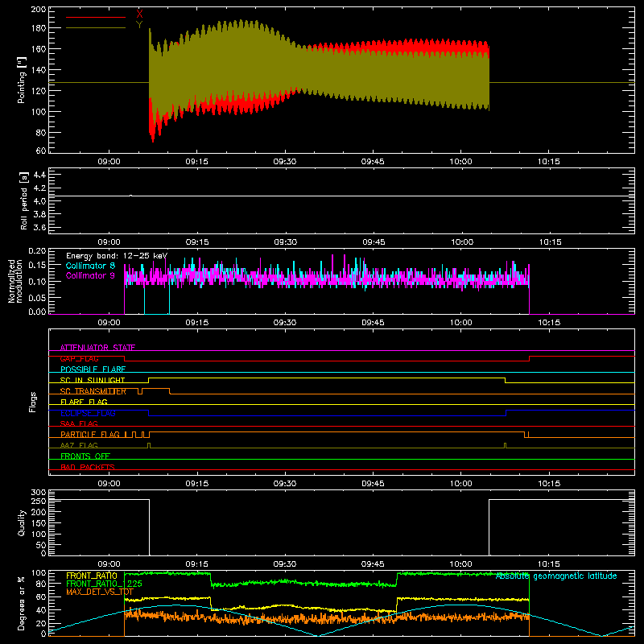Click the Pointing ["] axis title
644x644 pixels.
click(22, 80)
